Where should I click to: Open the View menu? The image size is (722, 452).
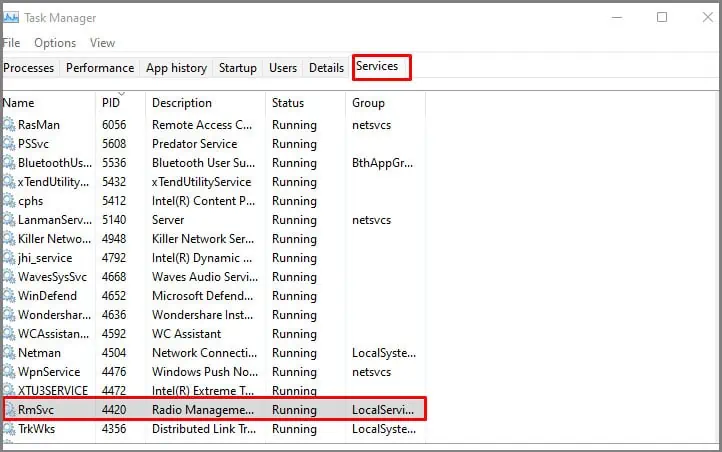point(102,43)
